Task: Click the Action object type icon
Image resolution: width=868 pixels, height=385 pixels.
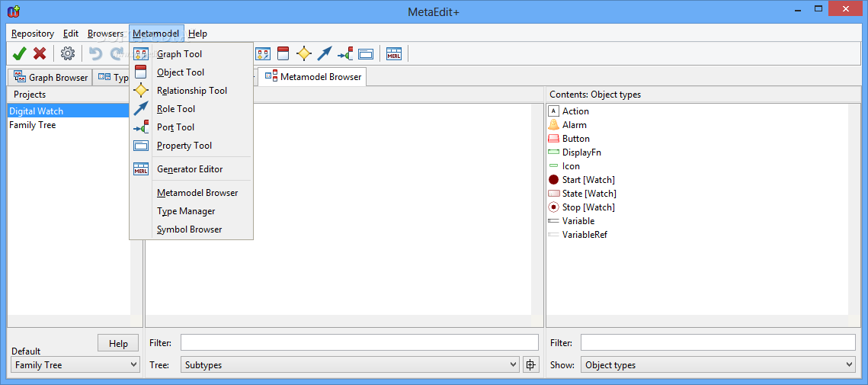Action: point(553,111)
